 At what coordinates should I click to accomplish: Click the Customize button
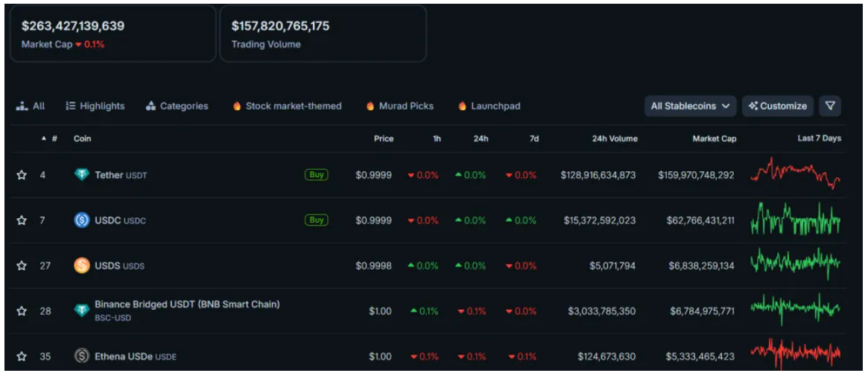click(x=778, y=106)
